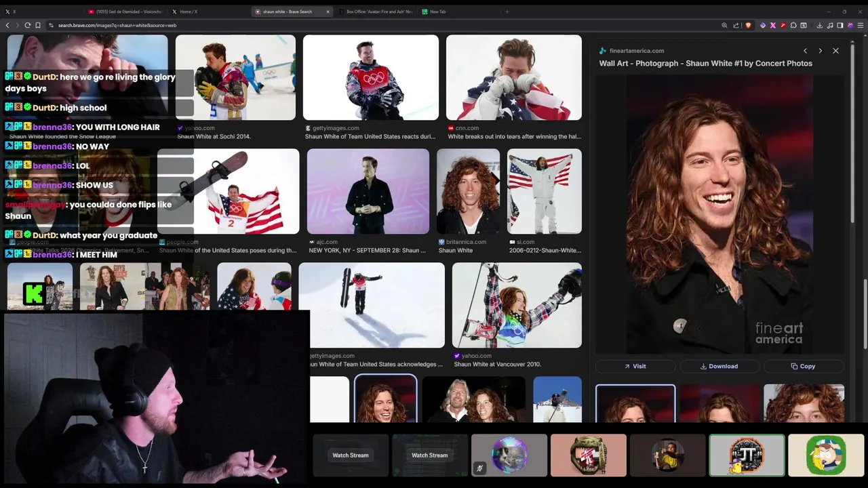Click the zoom magnifier icon in address bar
Viewport: 868px width, 488px height.
(725, 25)
